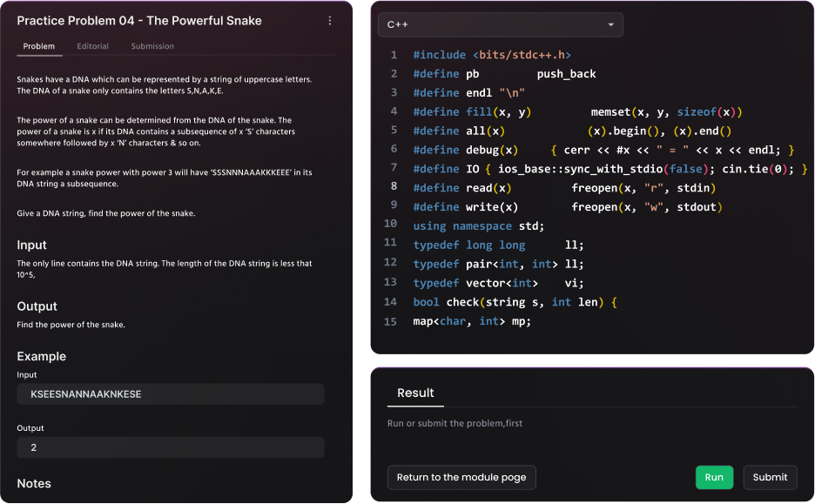Screen dimensions: 815x504
Task: Click the bool check function line
Action: pyautogui.click(x=515, y=302)
